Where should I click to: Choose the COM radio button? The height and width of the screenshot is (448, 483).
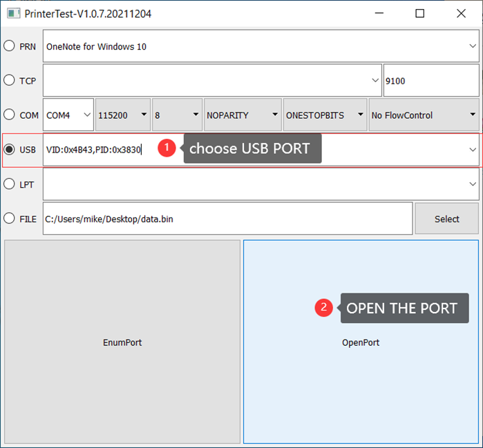(10, 115)
